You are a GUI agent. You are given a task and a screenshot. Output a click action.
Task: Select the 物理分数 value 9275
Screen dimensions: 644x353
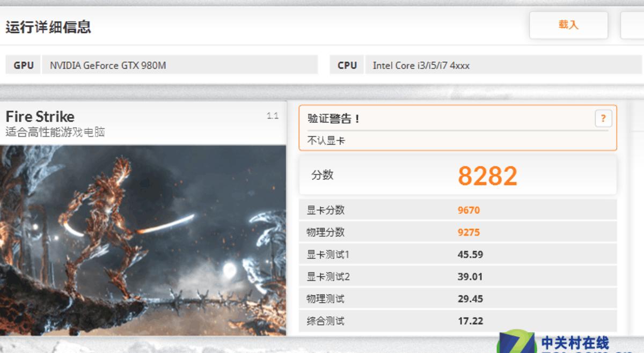pyautogui.click(x=469, y=232)
